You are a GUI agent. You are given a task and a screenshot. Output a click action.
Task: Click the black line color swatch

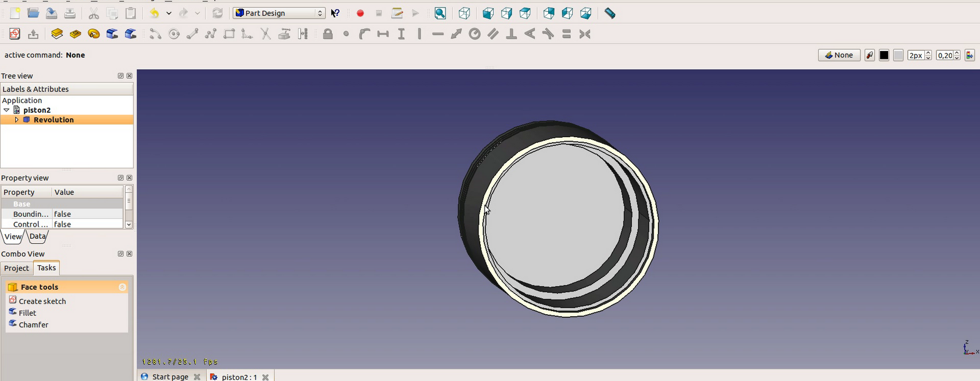(884, 55)
